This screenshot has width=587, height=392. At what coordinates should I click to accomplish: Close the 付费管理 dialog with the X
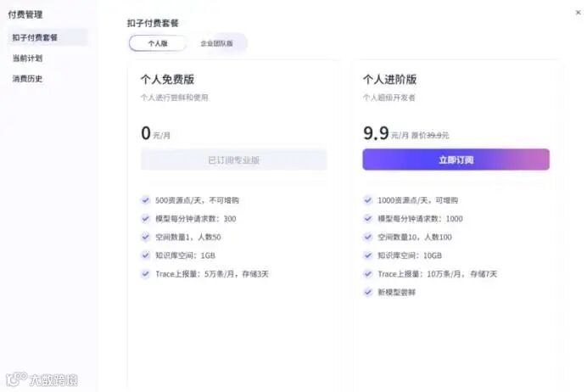(x=578, y=13)
